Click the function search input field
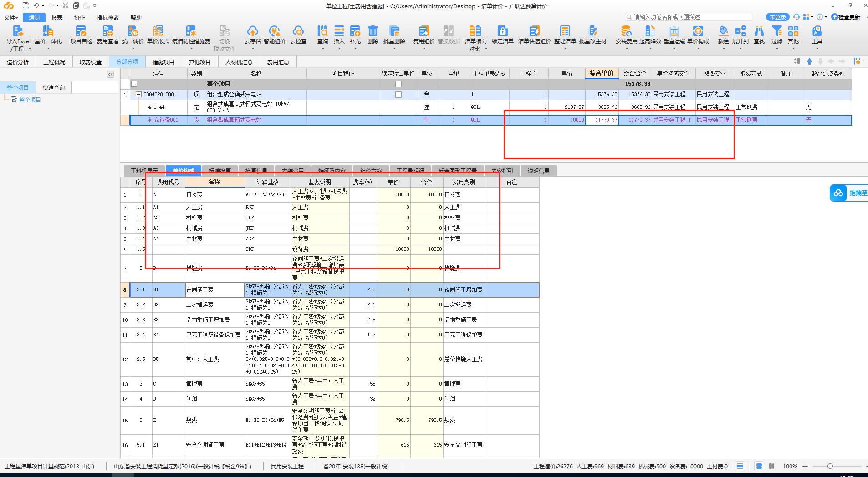 coord(689,17)
